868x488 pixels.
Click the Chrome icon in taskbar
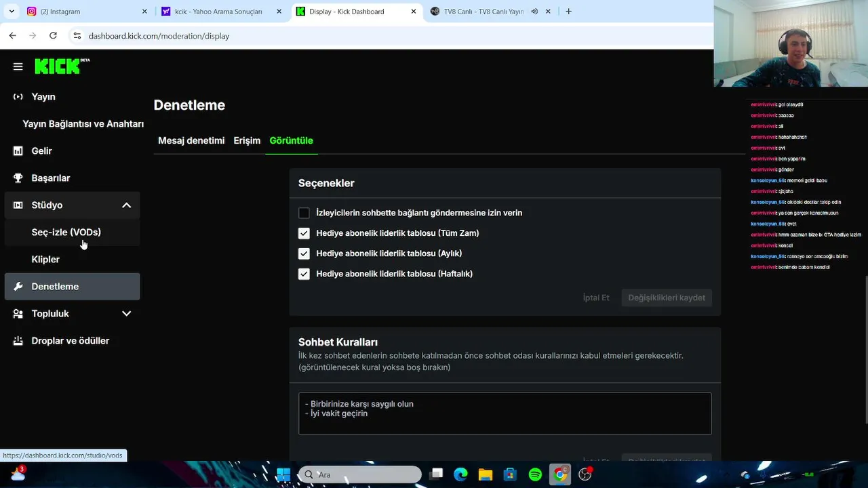click(560, 474)
